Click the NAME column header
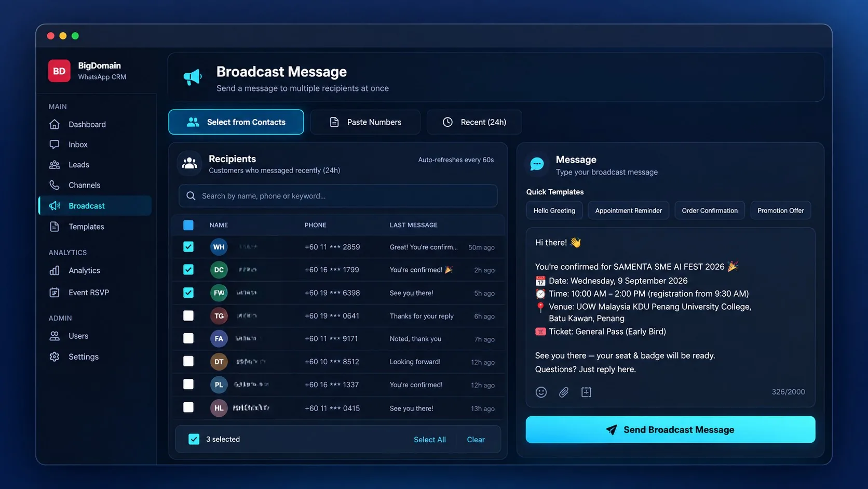 pos(219,225)
